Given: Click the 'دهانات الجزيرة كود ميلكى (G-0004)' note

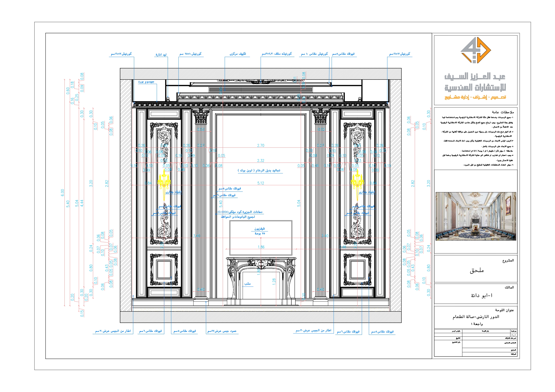Looking at the screenshot, I should [240, 212].
